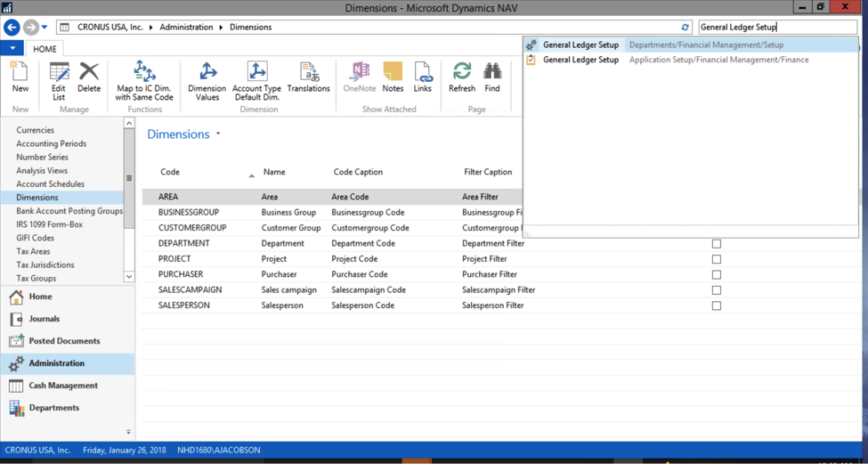Run Map to IC Dim. with Same Code

coord(144,81)
